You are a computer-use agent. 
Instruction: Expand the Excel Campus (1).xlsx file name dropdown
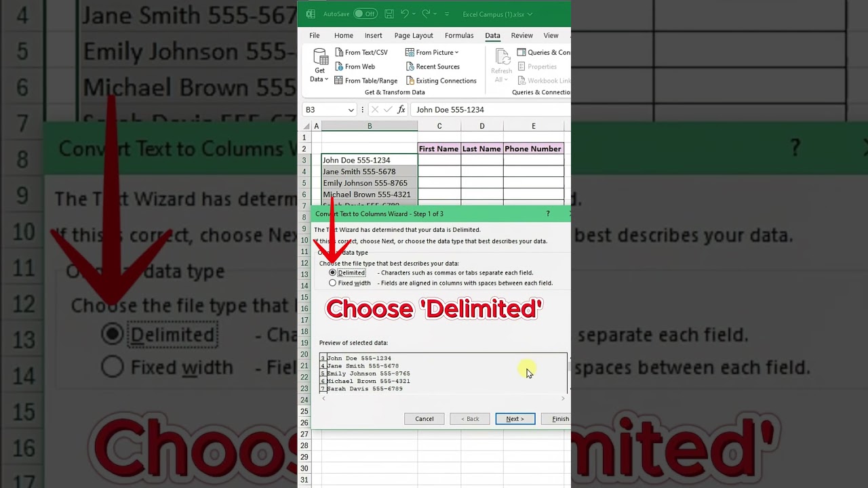point(530,14)
